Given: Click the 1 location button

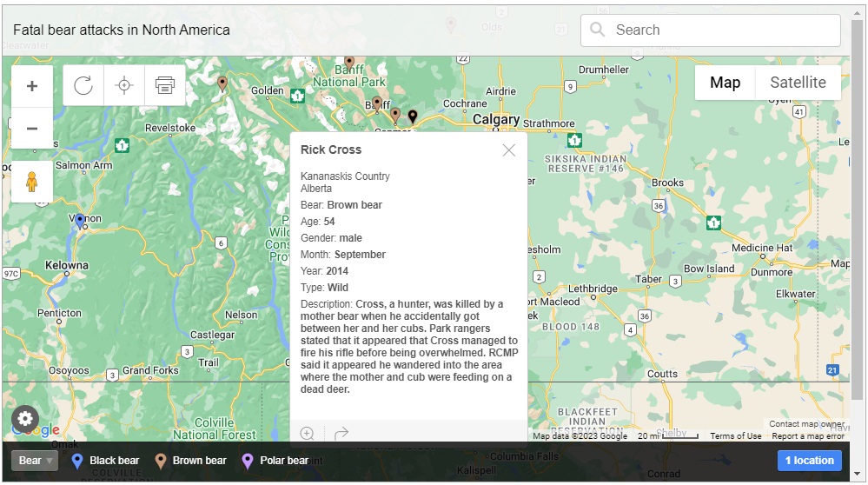Looking at the screenshot, I should click(809, 461).
